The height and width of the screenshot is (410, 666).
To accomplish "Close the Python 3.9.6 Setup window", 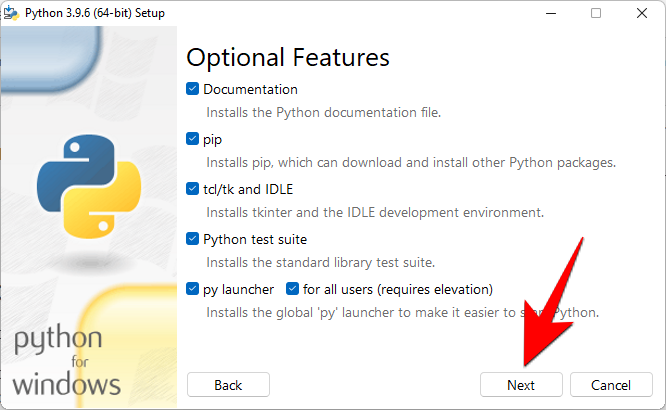I will (642, 13).
